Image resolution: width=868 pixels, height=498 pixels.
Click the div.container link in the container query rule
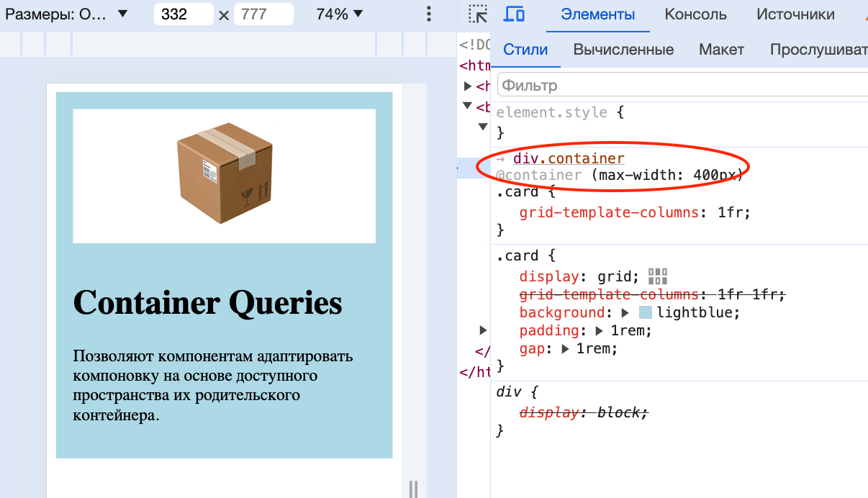pos(567,158)
